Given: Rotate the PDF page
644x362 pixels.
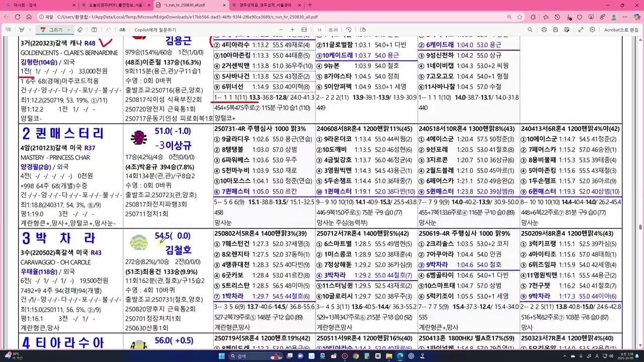Looking at the screenshot, I should pyautogui.click(x=349, y=30).
